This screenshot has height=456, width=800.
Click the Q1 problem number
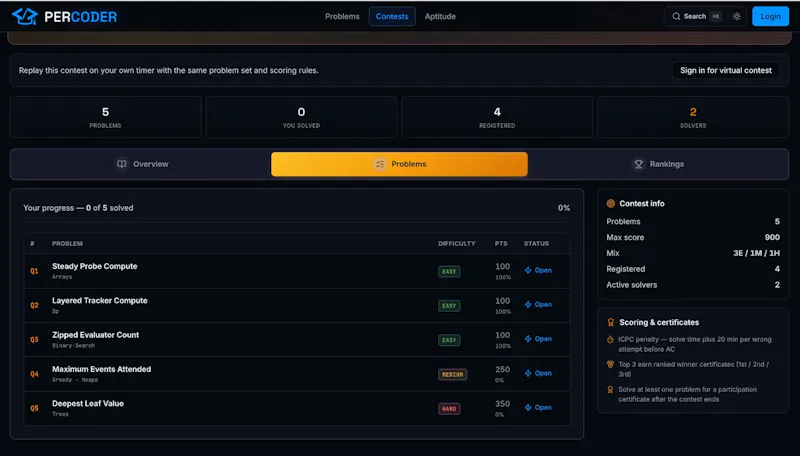(x=34, y=271)
